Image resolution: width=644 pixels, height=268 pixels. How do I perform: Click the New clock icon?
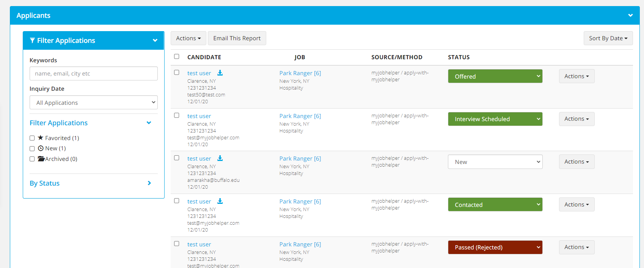[x=41, y=148]
